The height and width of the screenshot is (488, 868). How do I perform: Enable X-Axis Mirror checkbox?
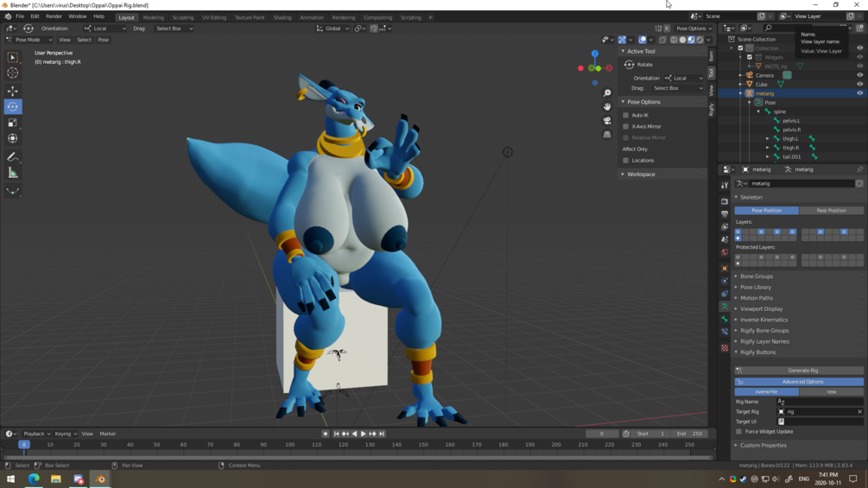625,126
